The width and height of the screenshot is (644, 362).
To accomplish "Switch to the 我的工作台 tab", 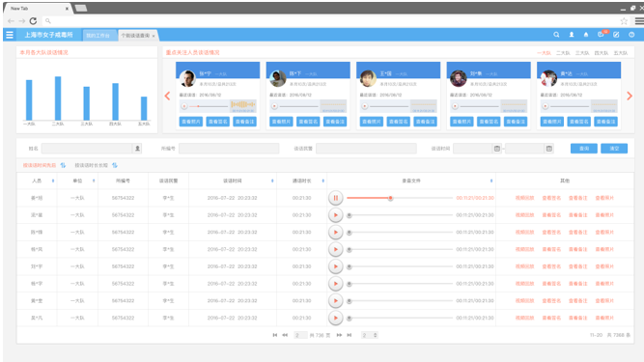I will [98, 36].
